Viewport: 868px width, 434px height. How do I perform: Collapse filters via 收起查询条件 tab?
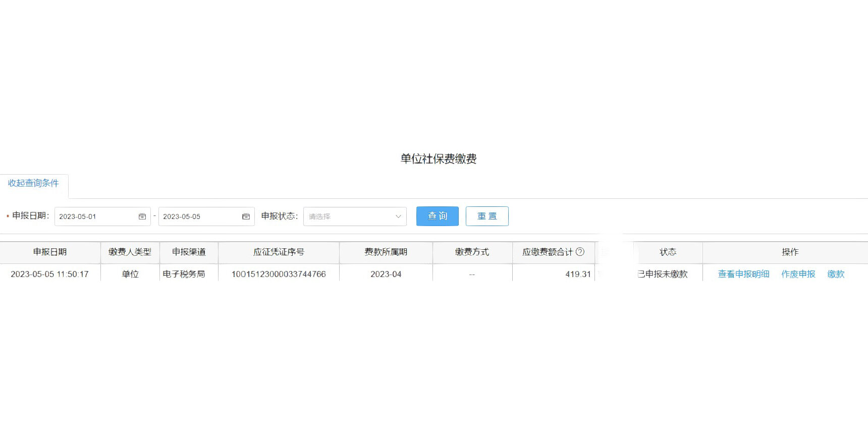tap(33, 183)
